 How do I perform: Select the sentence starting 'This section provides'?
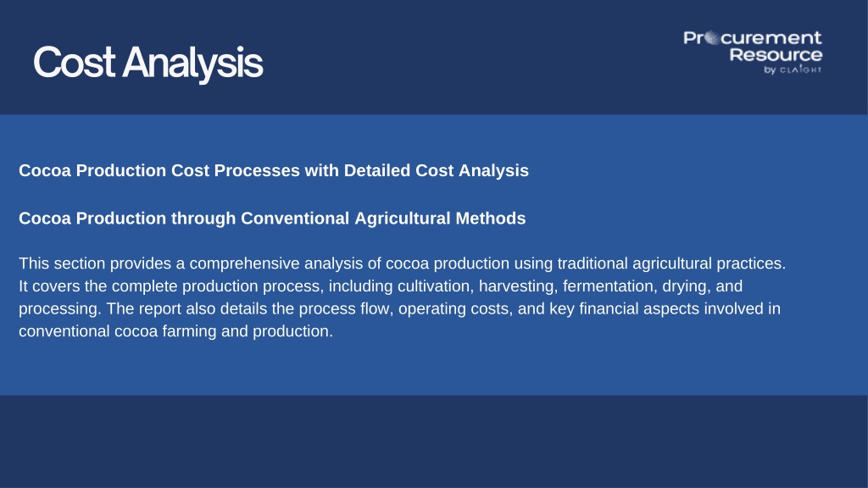(403, 263)
